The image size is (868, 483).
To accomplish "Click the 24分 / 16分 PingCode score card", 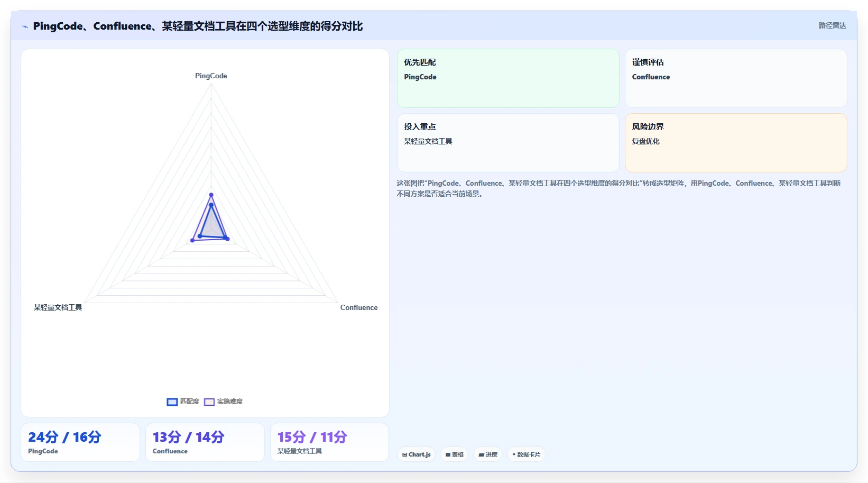I will click(80, 442).
